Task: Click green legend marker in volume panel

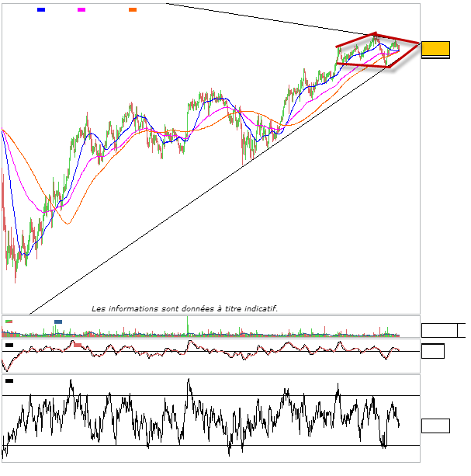Action: [x=9, y=321]
